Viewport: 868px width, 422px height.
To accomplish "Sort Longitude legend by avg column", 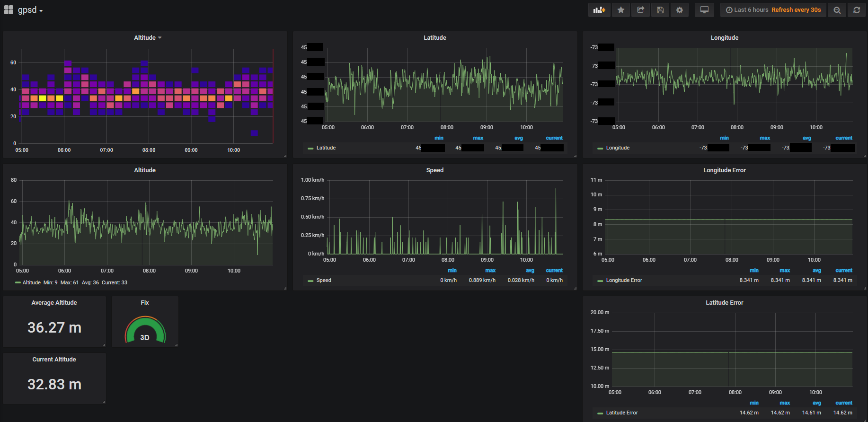I will 806,138.
